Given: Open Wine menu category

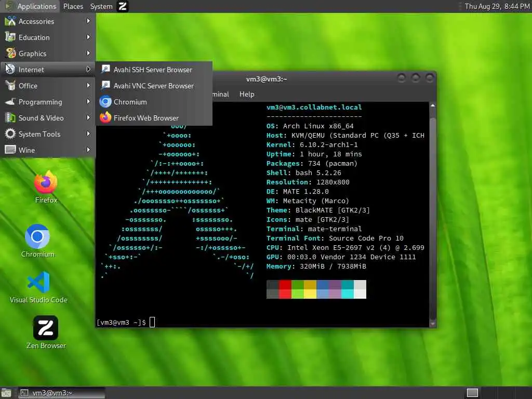Looking at the screenshot, I should coord(48,150).
